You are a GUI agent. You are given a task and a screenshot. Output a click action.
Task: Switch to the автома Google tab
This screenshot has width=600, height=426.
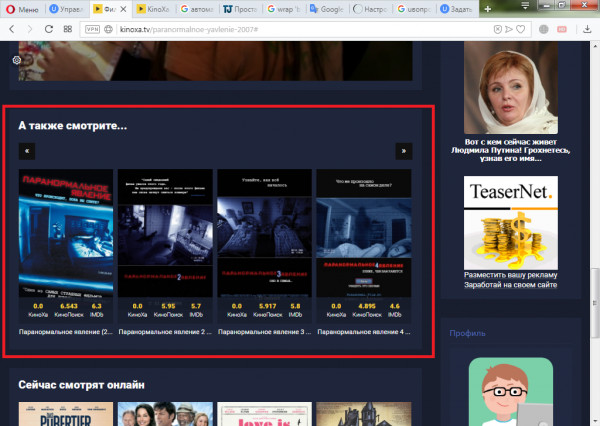[x=197, y=9]
